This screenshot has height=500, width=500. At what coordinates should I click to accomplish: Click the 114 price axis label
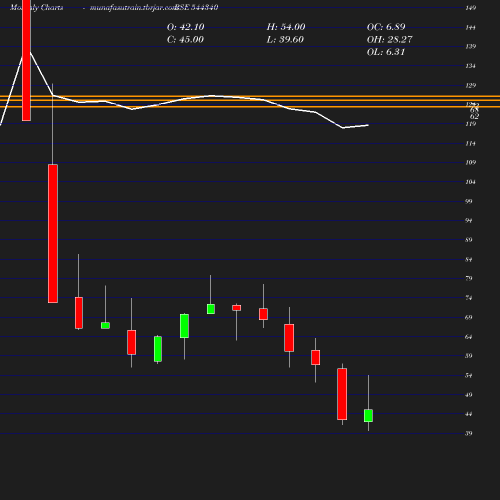click(471, 144)
